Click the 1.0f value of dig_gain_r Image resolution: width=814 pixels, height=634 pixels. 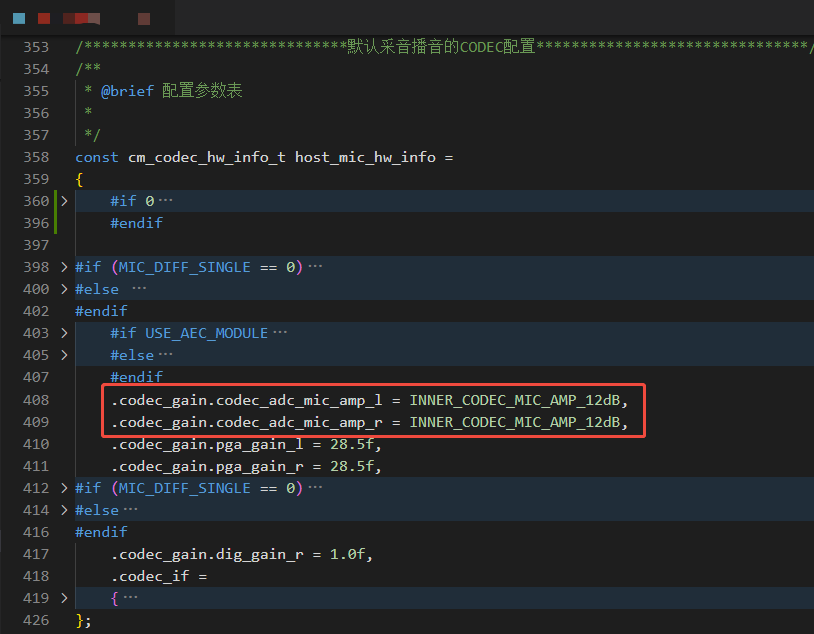pos(351,554)
